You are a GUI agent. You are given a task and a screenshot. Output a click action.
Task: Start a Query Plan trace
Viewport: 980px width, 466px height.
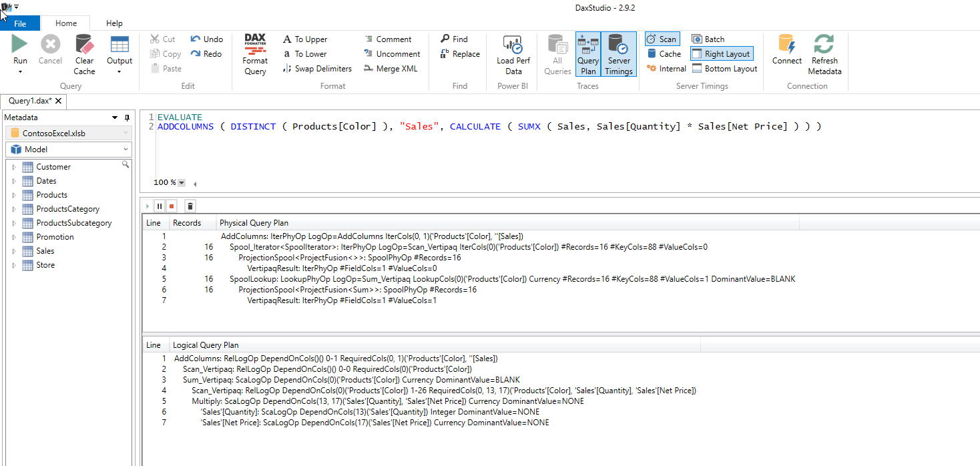point(587,53)
